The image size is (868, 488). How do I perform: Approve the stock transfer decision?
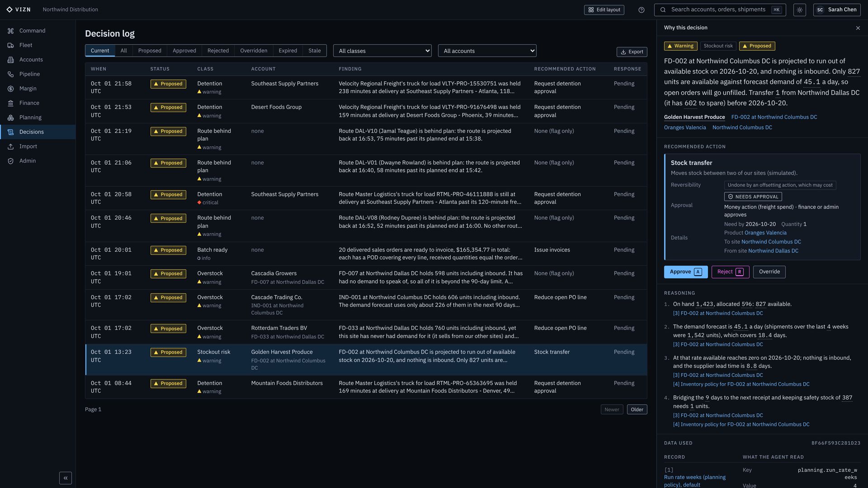(x=686, y=272)
